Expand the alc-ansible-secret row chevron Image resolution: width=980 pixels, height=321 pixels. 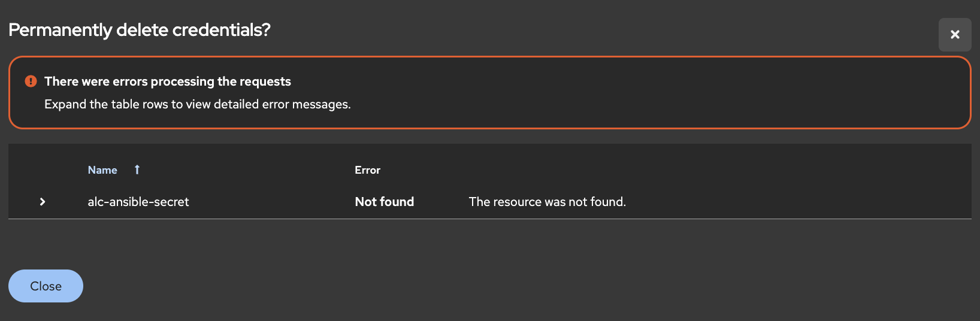pos(43,202)
